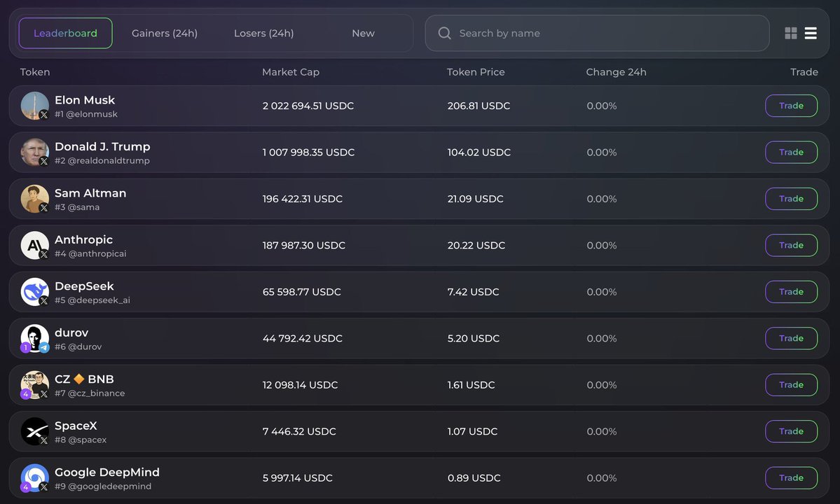Trade the DeepSeek token

click(x=791, y=292)
